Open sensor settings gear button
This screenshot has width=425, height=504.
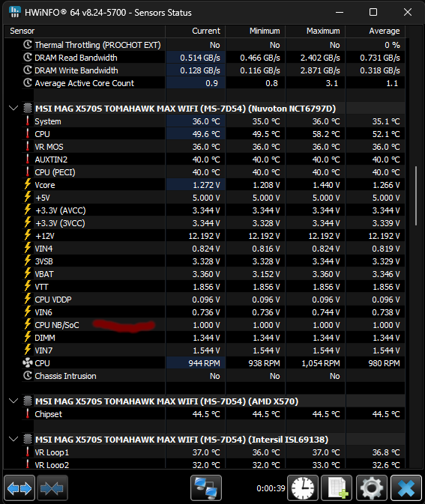372,488
